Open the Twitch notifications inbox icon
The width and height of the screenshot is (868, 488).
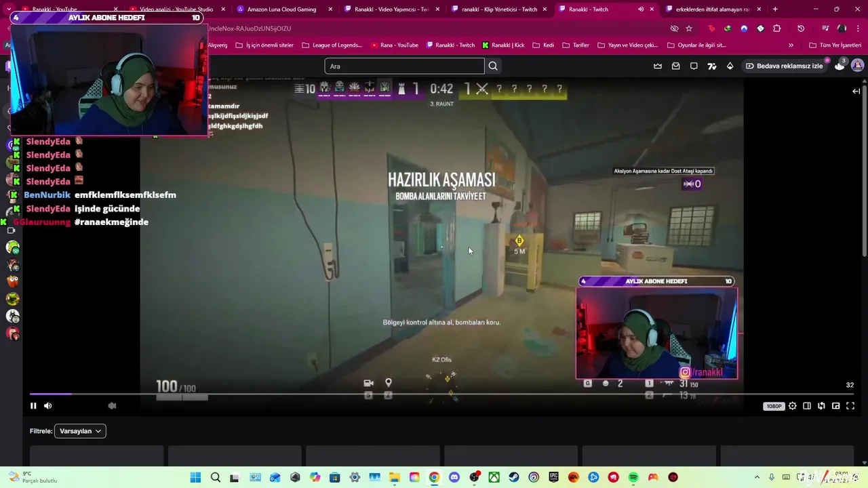(675, 66)
